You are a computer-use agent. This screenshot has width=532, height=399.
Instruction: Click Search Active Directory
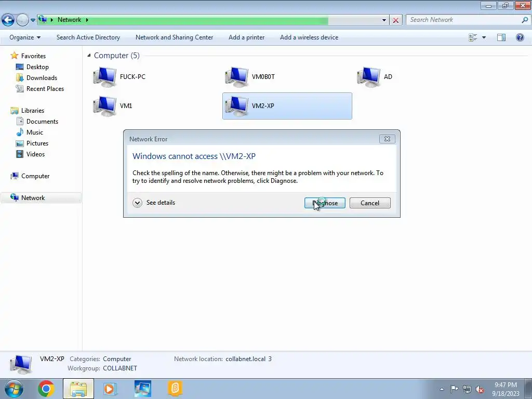click(x=88, y=37)
